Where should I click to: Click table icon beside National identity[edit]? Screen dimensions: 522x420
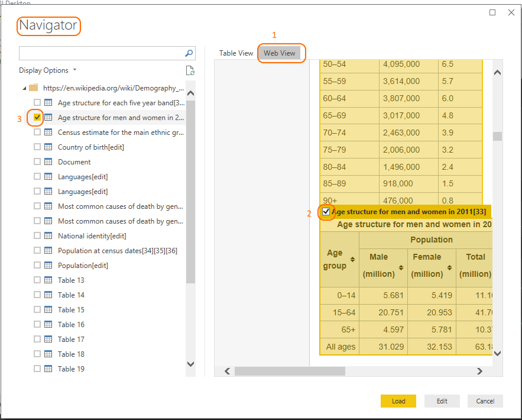[x=48, y=236]
